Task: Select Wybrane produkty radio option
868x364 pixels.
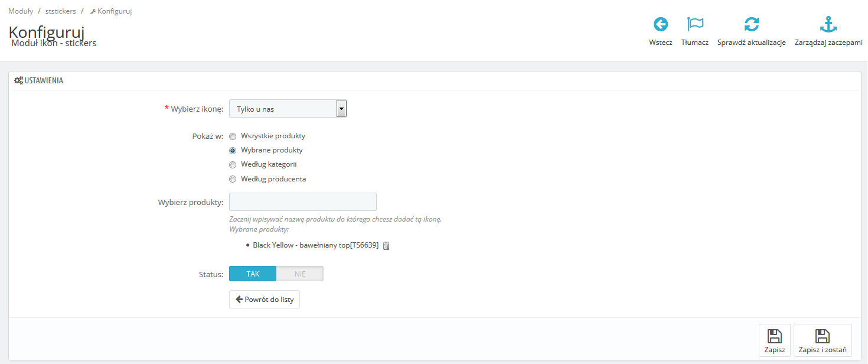Action: 233,151
